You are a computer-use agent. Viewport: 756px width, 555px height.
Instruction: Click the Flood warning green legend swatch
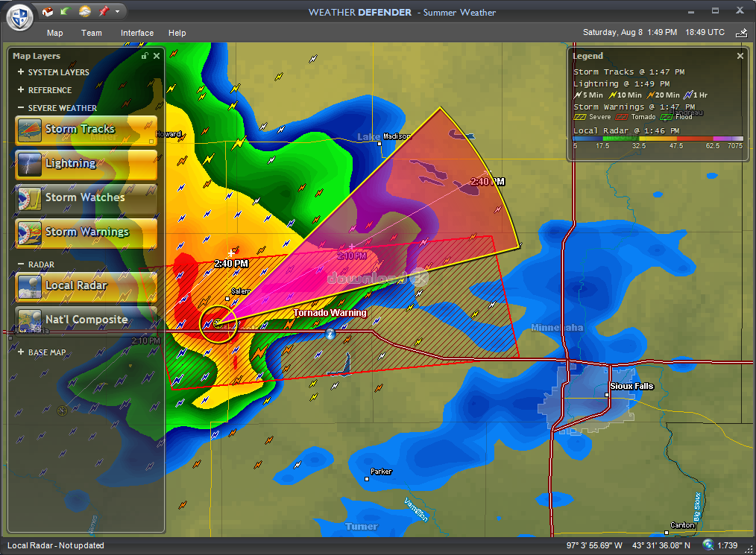pyautogui.click(x=667, y=117)
